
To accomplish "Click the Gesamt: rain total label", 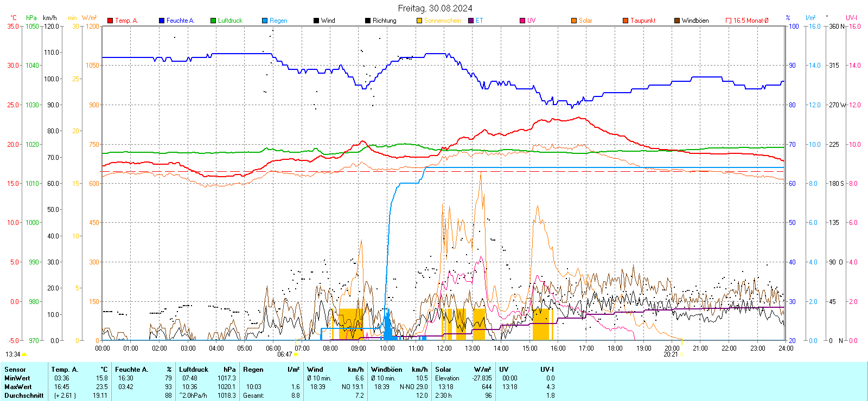I will click(x=253, y=396).
